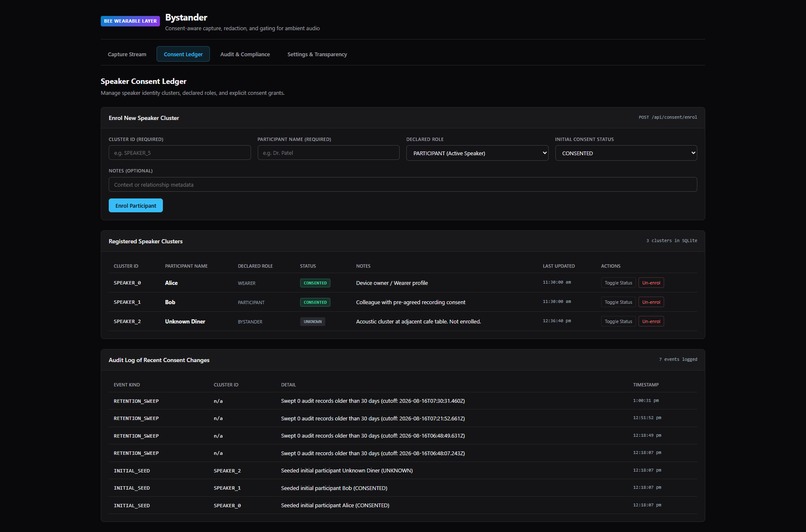
Task: Toggle status for SPEAKER_0 Alice
Action: point(618,283)
